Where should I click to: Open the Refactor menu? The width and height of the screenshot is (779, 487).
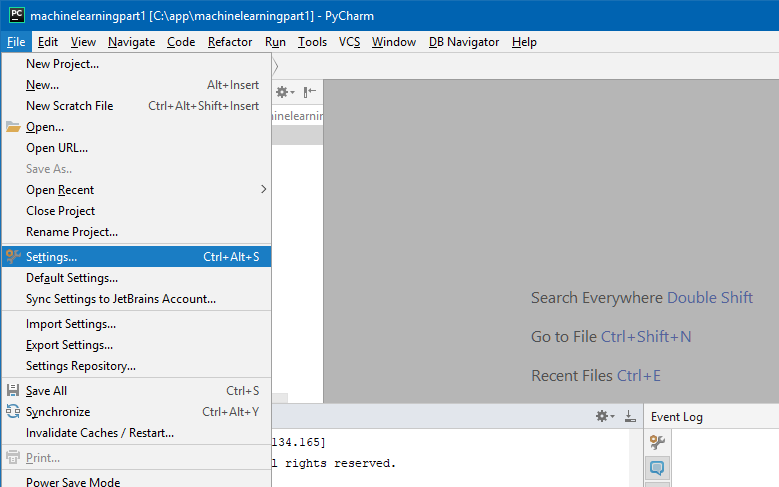(x=230, y=42)
